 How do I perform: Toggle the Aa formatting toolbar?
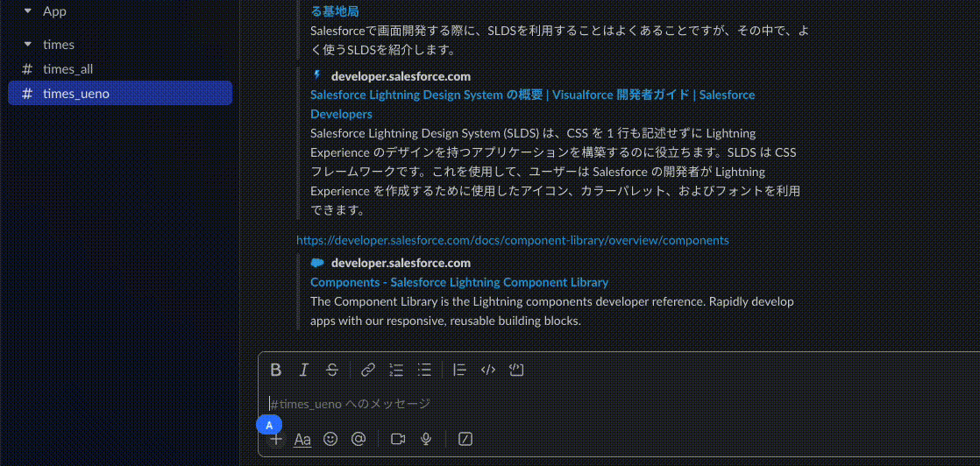(x=302, y=439)
